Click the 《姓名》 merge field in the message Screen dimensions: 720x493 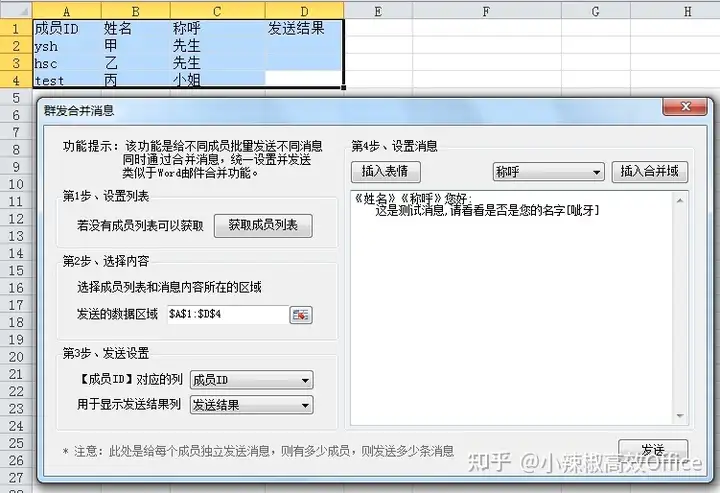coord(376,198)
